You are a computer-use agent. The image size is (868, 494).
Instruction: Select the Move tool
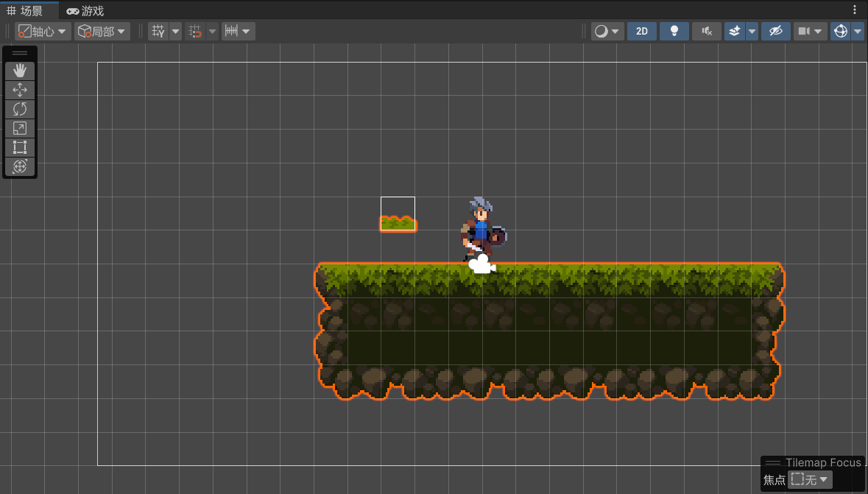tap(20, 90)
